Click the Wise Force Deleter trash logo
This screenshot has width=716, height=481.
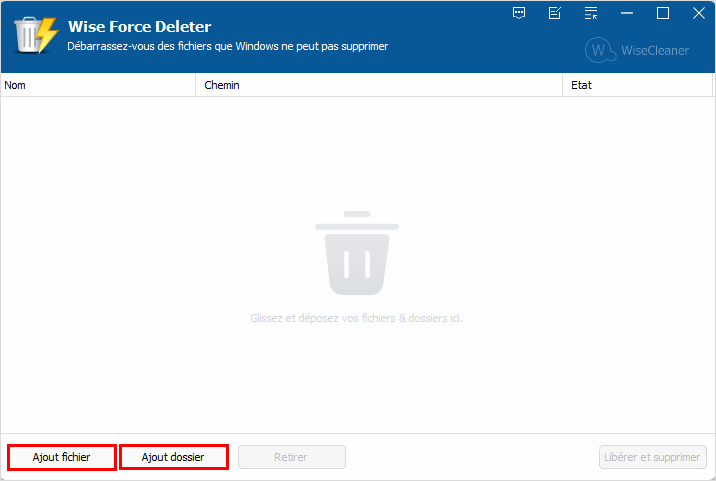36,35
